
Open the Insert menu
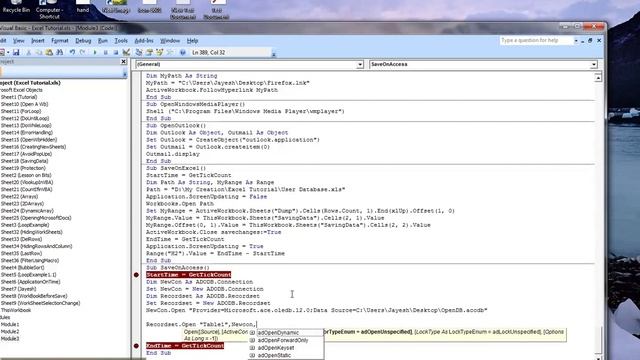coord(38,41)
